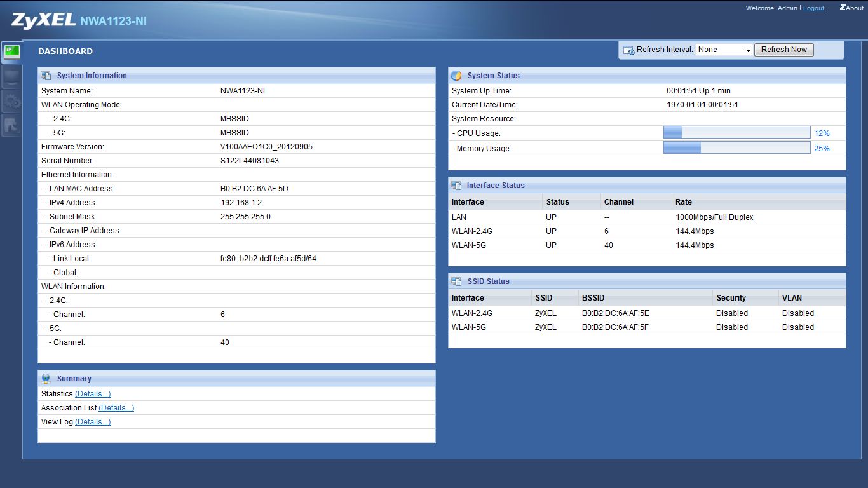Open the Refresh Interval dropdown
868x488 pixels.
tap(724, 50)
